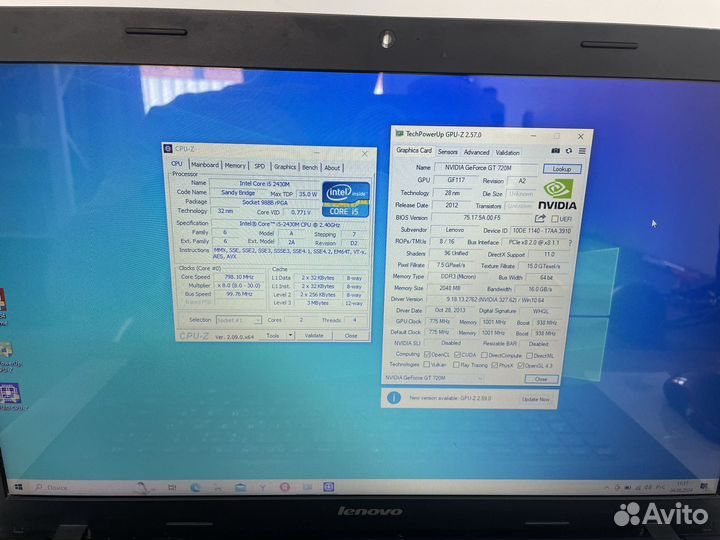The width and height of the screenshot is (720, 540).
Task: Click the Tools button in CPU-Z
Action: pyautogui.click(x=273, y=335)
